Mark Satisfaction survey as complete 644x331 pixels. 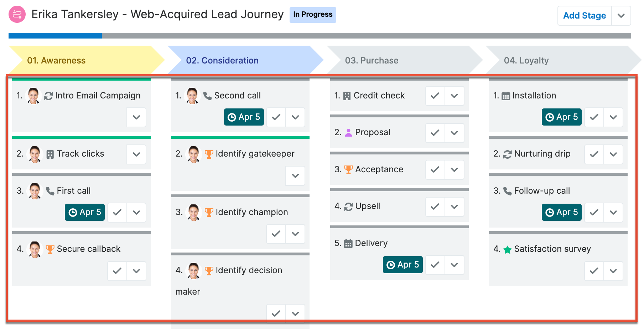pos(594,271)
